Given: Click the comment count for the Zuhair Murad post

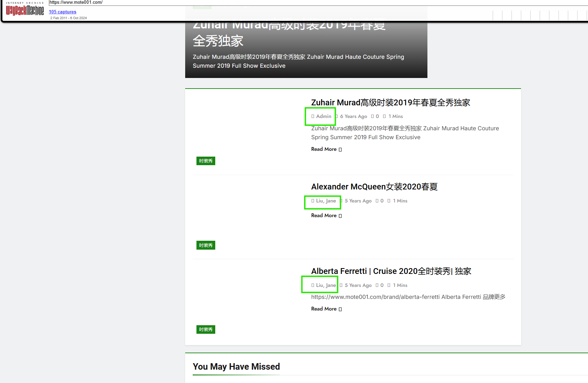Looking at the screenshot, I should click(x=375, y=116).
